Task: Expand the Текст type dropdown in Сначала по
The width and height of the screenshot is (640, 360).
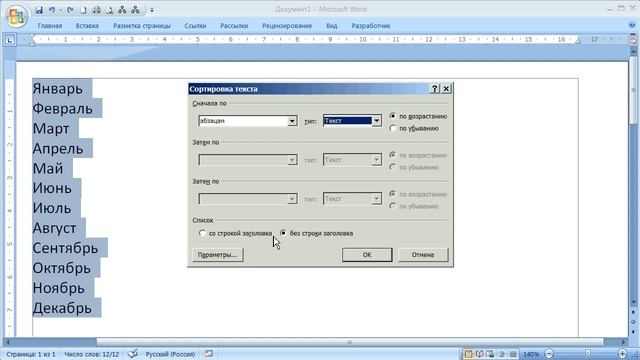Action: (376, 121)
